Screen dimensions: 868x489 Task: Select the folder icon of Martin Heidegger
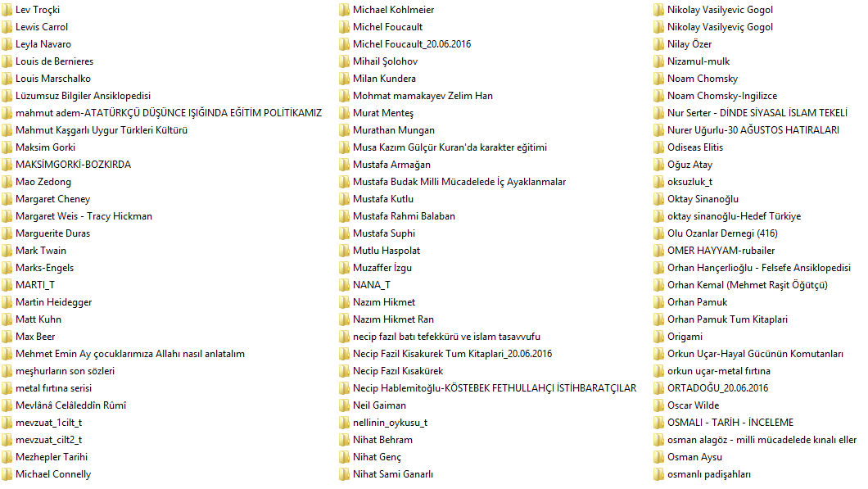tap(7, 302)
